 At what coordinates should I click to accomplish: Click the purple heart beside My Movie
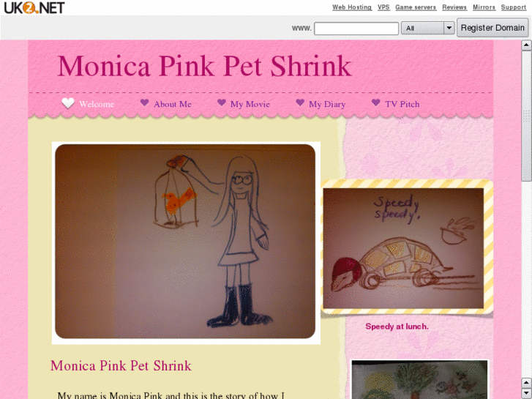222,102
